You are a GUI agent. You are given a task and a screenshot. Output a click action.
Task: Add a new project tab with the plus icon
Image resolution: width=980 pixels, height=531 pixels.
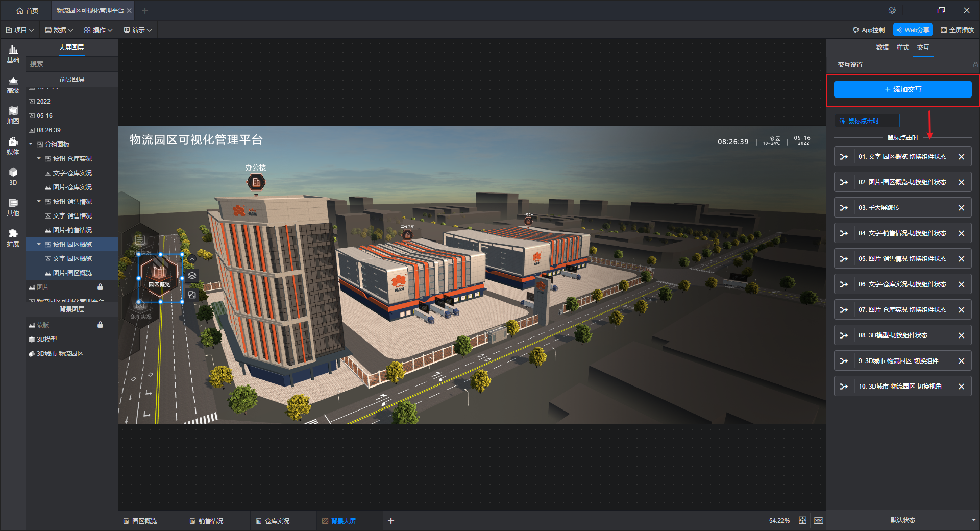coord(145,10)
